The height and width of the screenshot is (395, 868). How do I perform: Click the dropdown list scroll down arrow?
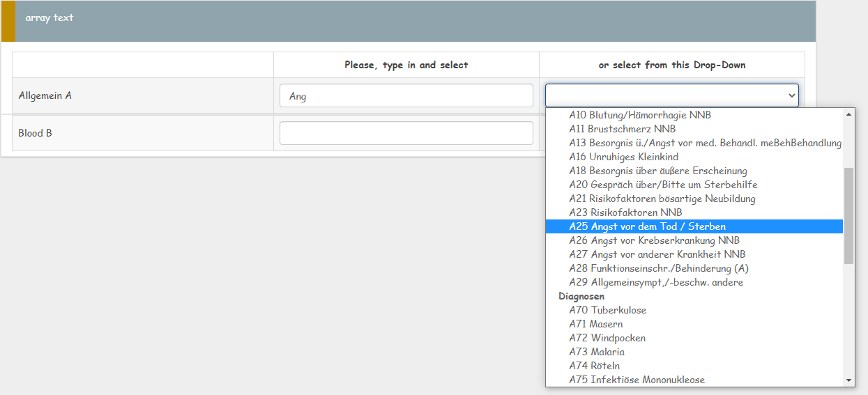click(x=848, y=380)
